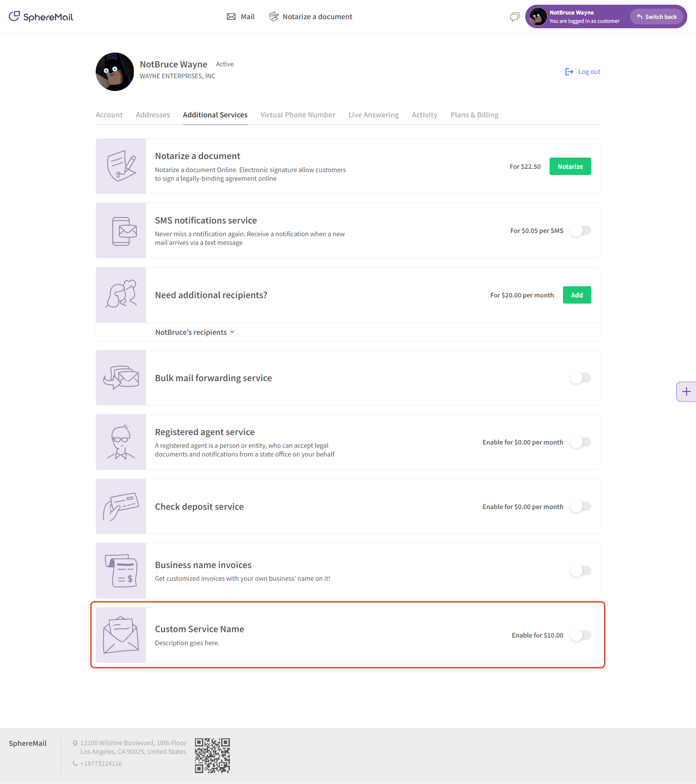Screen dimensions: 696x784
Task: Click the Business name invoices icon
Action: click(x=121, y=571)
